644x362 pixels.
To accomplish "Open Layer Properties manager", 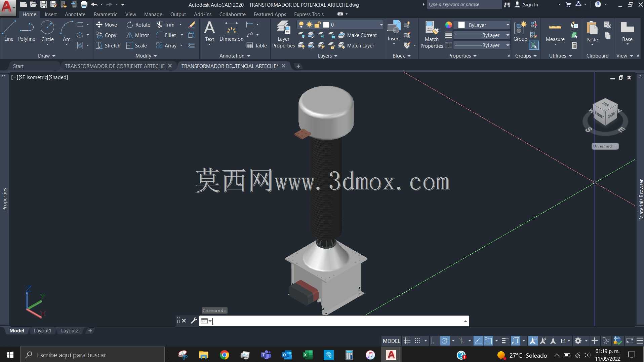I will tap(283, 34).
